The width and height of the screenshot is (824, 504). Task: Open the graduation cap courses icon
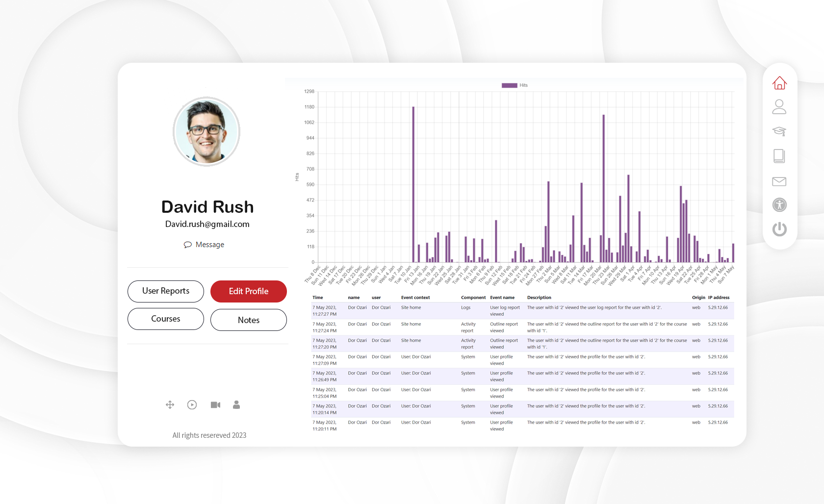click(779, 131)
